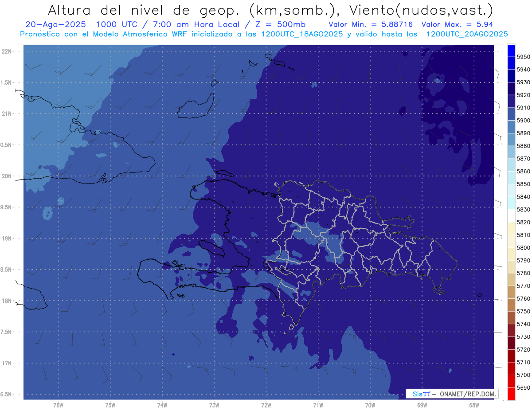The image size is (532, 411).
Task: Click the legend value 5720
Action: coord(524,349)
